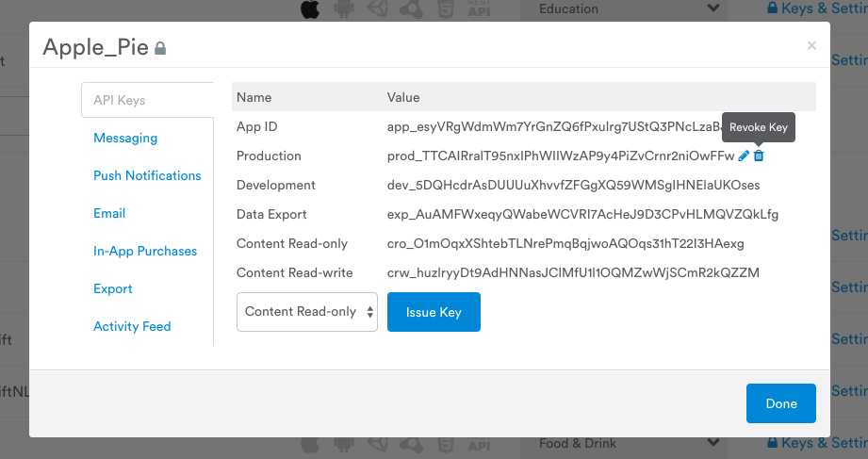Revoke the Production key via the trash icon
This screenshot has width=868, height=459.
(x=759, y=156)
